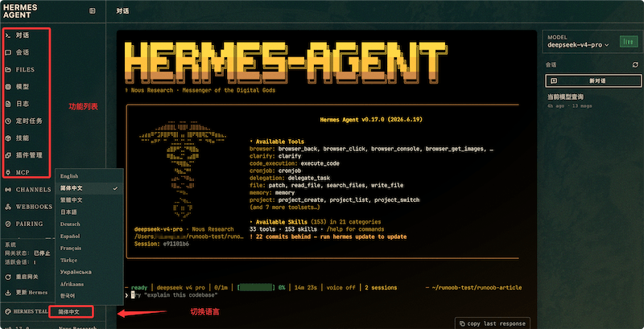Open the PAIRING shield icon in sidebar
Image resolution: width=644 pixels, height=329 pixels.
pos(8,224)
